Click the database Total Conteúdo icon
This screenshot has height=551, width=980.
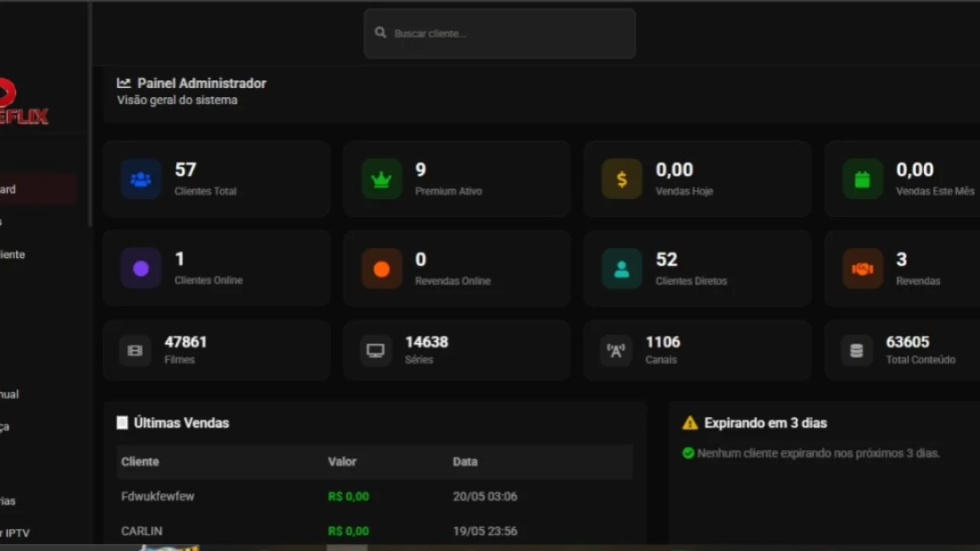[857, 350]
